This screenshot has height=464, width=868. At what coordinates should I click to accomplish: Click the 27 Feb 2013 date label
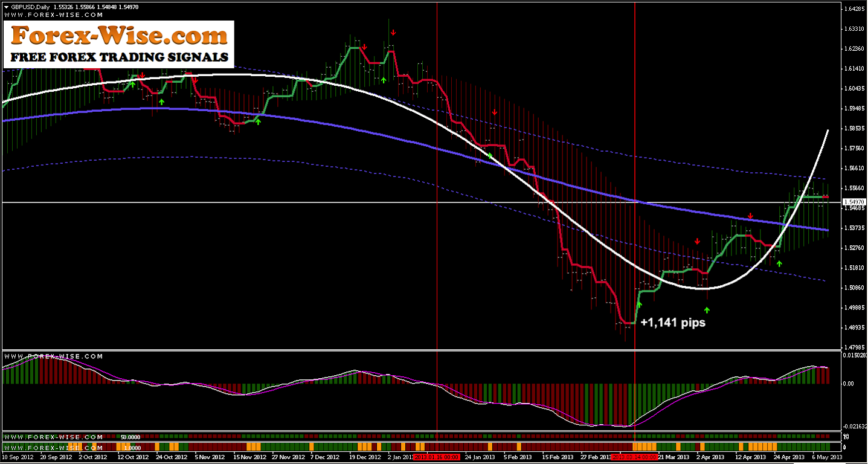tap(596, 457)
